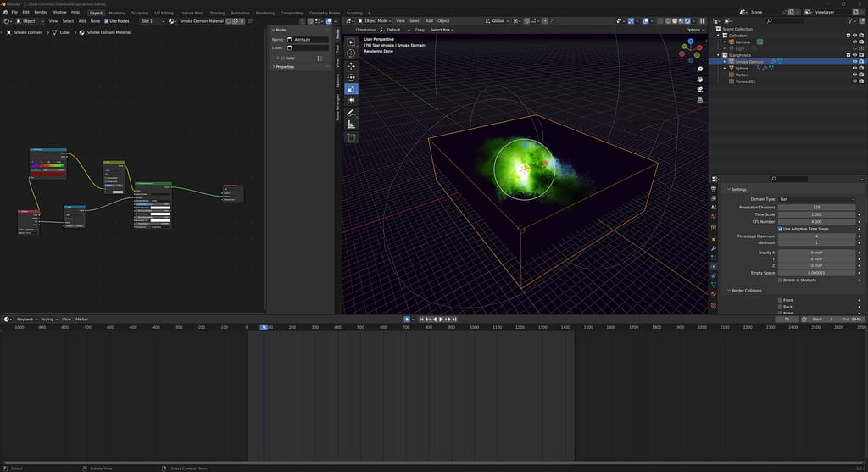Open the Domain Type dropdown
The image size is (868, 472).
pos(817,199)
